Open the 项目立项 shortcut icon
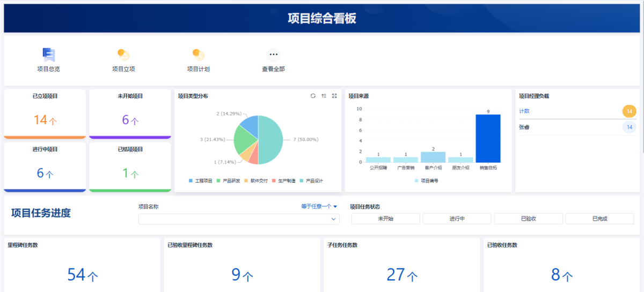 tap(123, 55)
